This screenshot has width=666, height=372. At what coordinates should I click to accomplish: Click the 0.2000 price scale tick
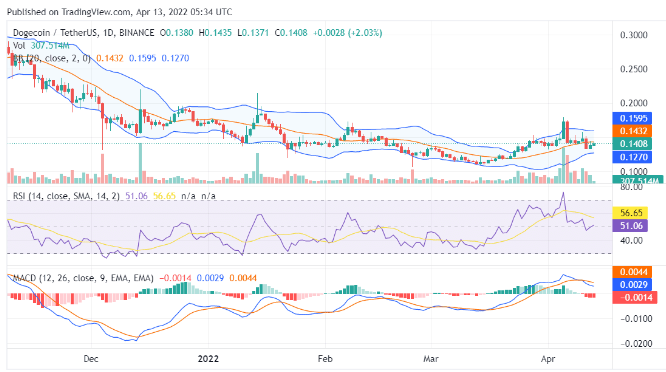click(634, 103)
